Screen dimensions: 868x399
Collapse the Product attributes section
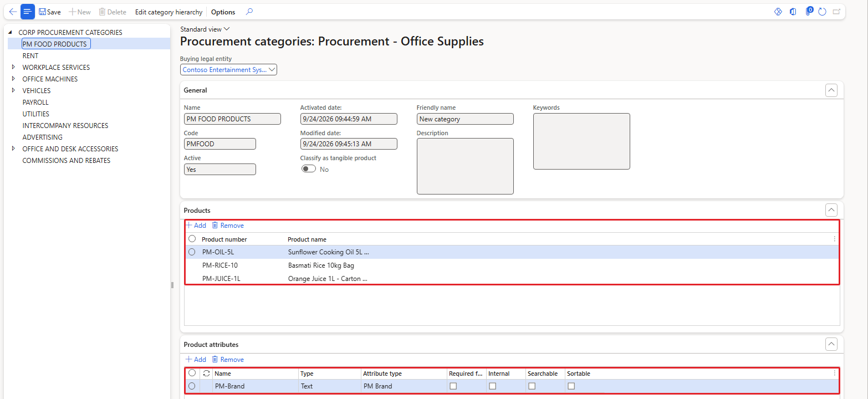(831, 344)
